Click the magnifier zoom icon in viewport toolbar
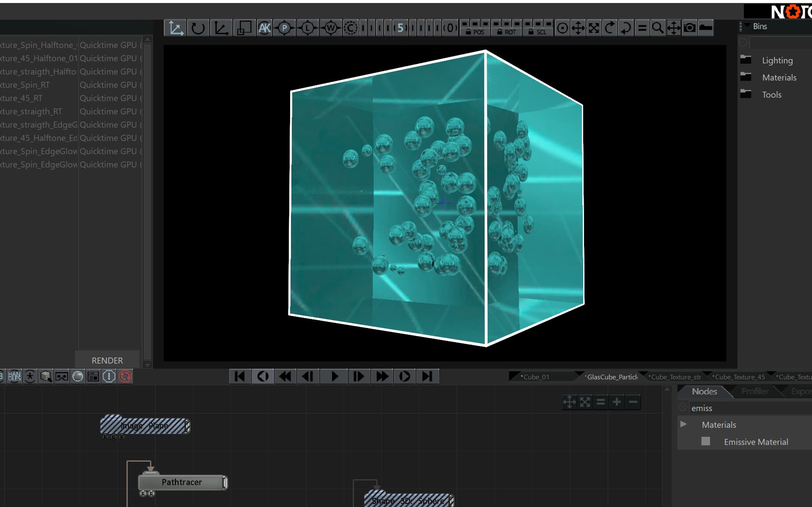812x507 pixels. pos(657,28)
